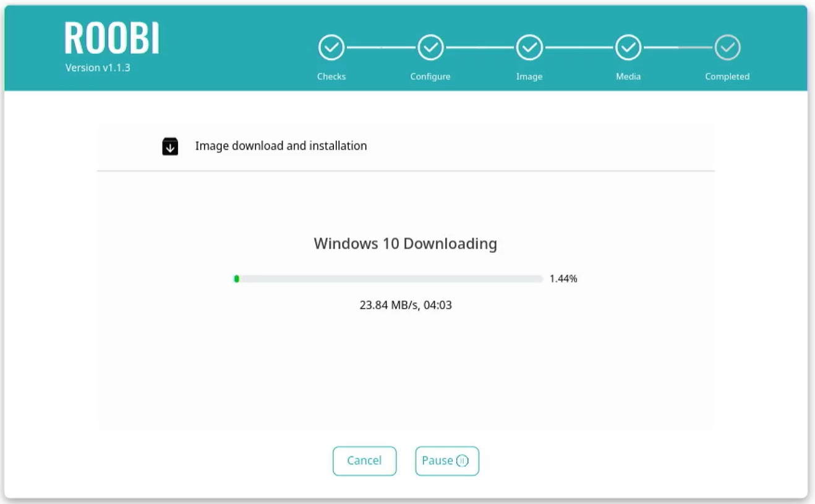The height and width of the screenshot is (504, 815).
Task: Click the 'Image' step label
Action: [529, 77]
